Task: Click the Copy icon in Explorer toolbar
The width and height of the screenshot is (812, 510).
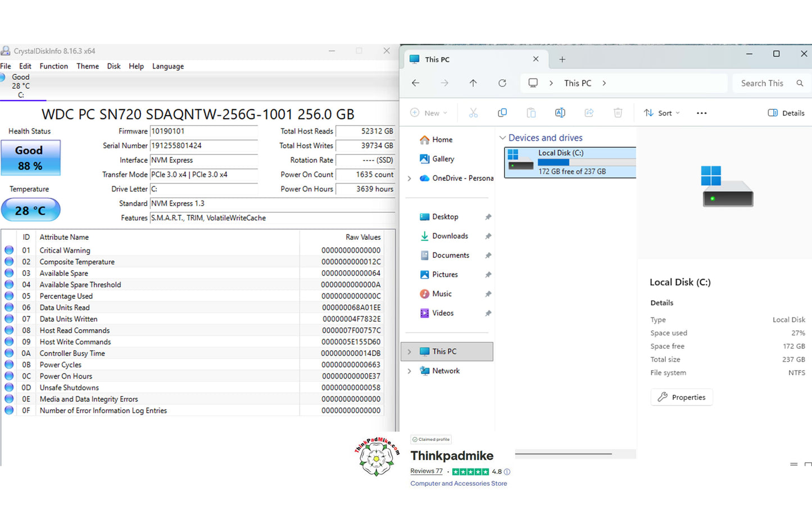Action: pyautogui.click(x=502, y=113)
